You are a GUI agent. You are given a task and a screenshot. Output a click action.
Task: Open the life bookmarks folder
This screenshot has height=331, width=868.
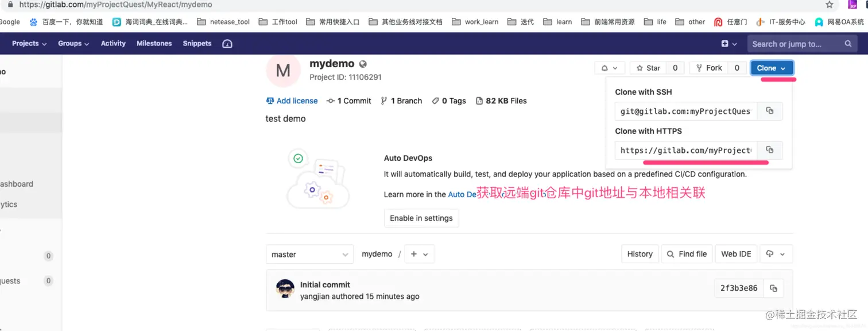click(x=655, y=22)
